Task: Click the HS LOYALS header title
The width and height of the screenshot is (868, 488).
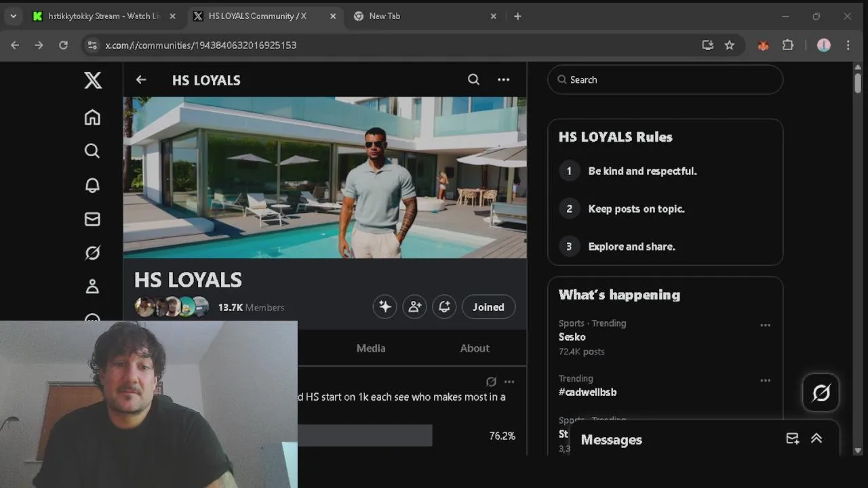Action: coord(206,80)
